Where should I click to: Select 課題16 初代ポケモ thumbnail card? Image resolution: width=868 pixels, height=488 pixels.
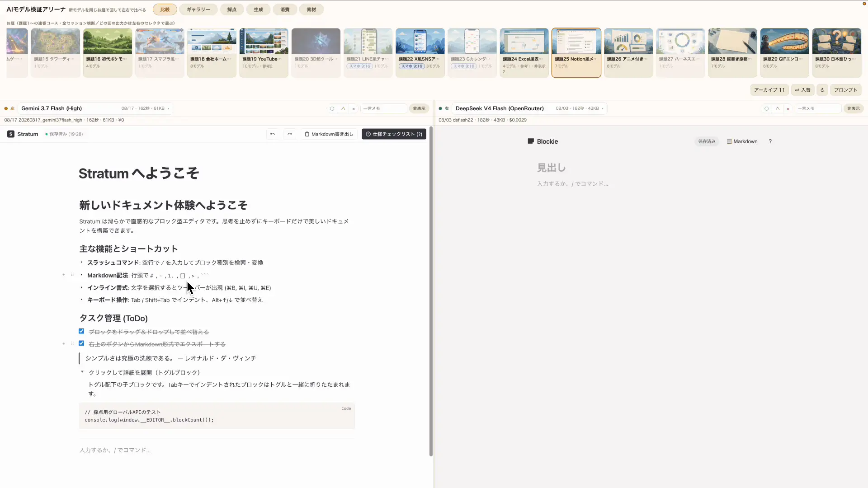(x=108, y=52)
